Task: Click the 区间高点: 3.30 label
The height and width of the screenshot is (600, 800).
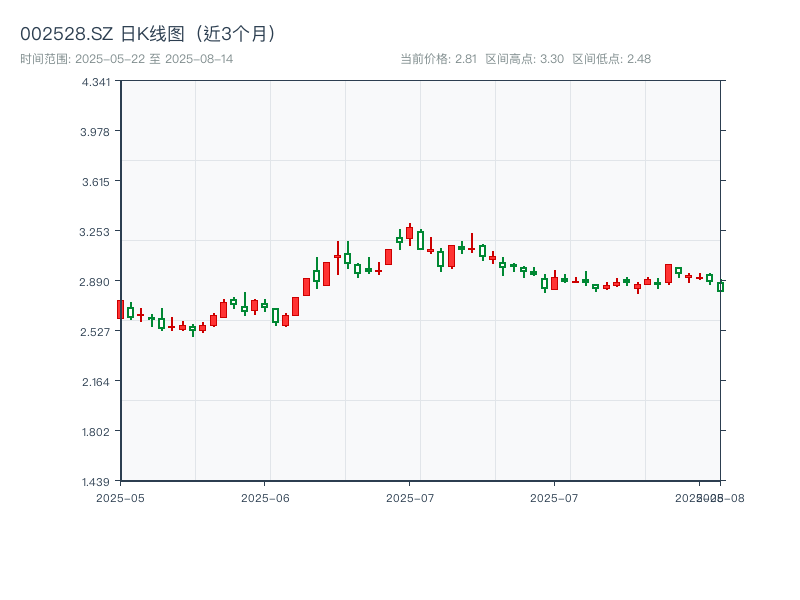Action: 524,59
